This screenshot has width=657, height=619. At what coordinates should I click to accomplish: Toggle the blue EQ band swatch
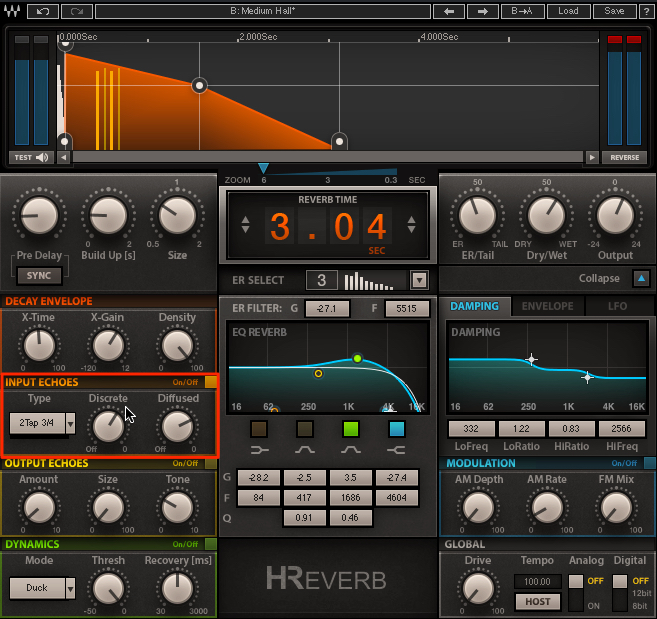pyautogui.click(x=397, y=429)
